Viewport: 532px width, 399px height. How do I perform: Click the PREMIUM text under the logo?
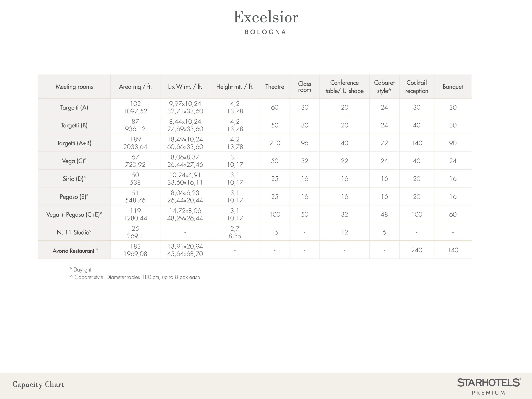coord(489,393)
